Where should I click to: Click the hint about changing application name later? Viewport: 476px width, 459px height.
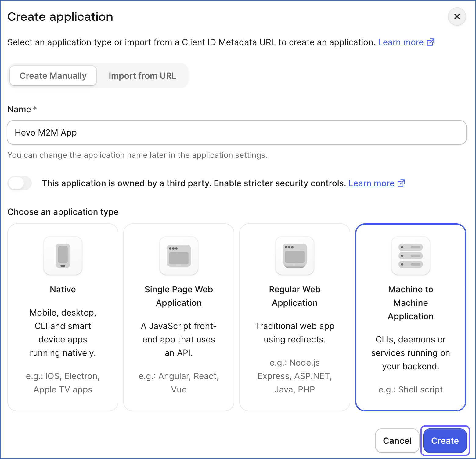[137, 155]
